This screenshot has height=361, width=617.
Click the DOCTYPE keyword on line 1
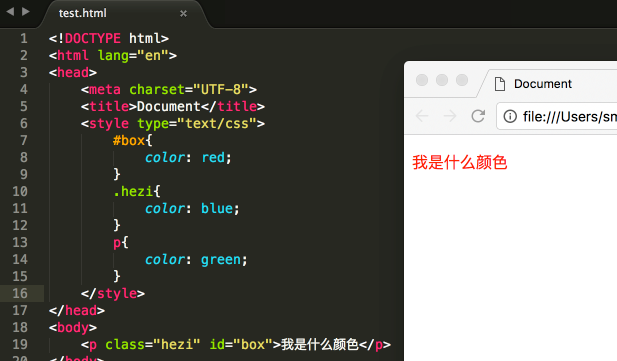[93, 39]
